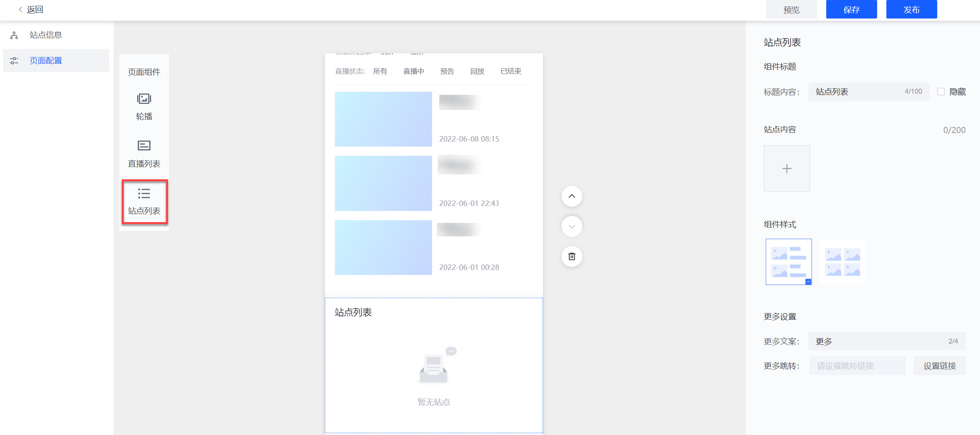This screenshot has height=435, width=980.
Task: Click the 组件样式 heading
Action: coord(780,224)
